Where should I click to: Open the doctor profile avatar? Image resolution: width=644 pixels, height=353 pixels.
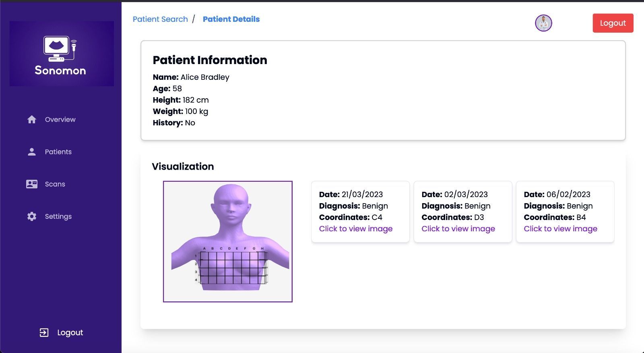click(x=543, y=23)
